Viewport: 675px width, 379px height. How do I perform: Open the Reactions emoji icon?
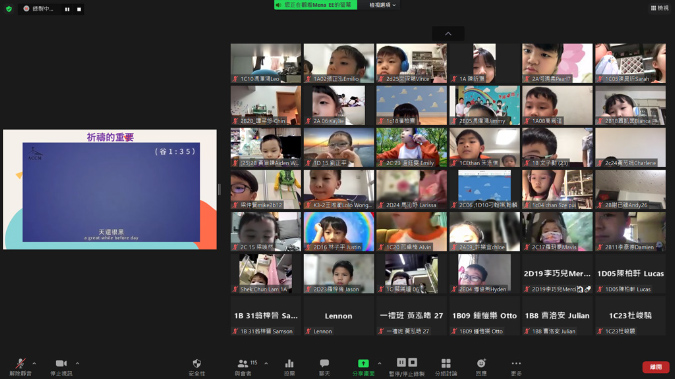click(x=481, y=363)
